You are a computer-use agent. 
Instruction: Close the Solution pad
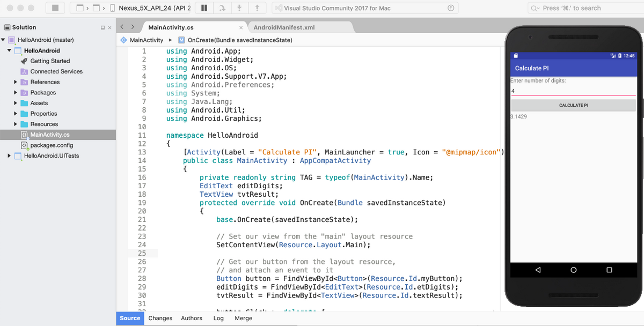click(x=109, y=27)
